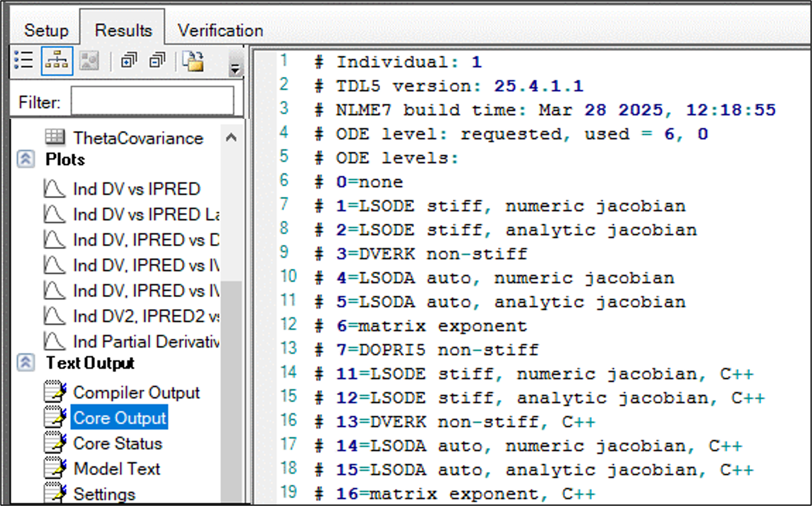Open Compiler Output text file
The width and height of the screenshot is (812, 506).
(x=136, y=393)
